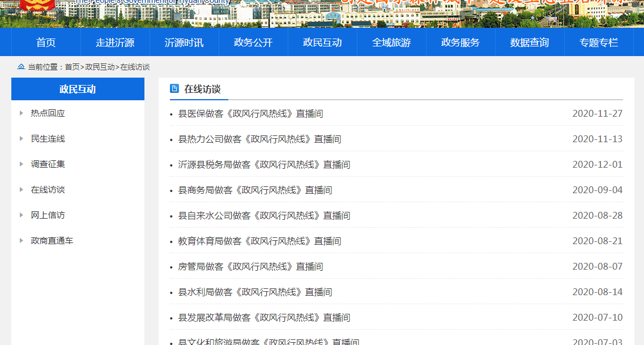The width and height of the screenshot is (644, 345).
Task: Select 网上信访 in the left sidebar
Action: click(48, 215)
